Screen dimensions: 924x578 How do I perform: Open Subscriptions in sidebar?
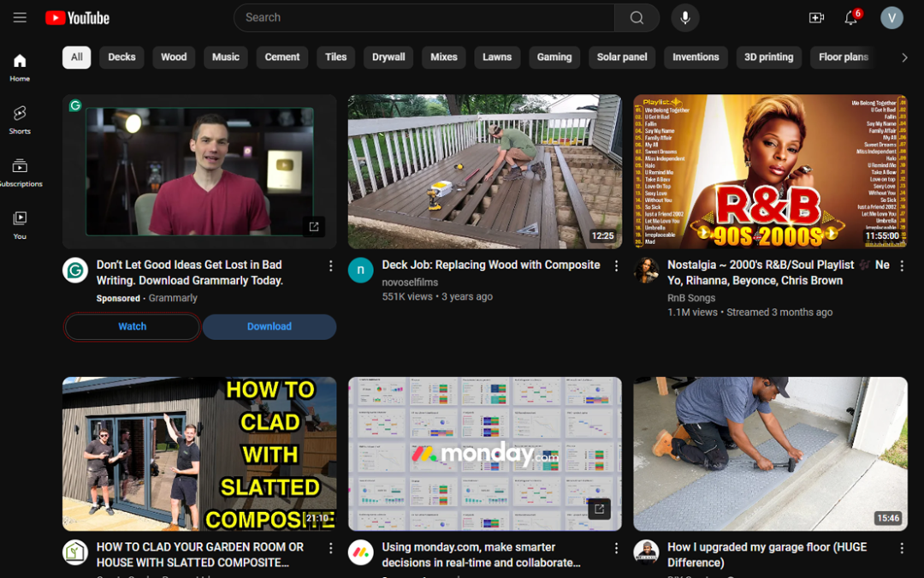[20, 172]
